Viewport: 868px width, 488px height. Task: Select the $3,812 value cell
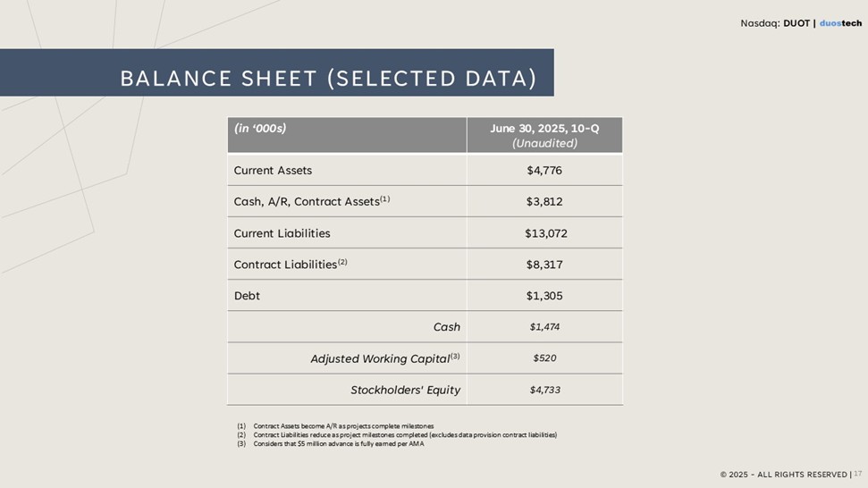click(x=544, y=202)
